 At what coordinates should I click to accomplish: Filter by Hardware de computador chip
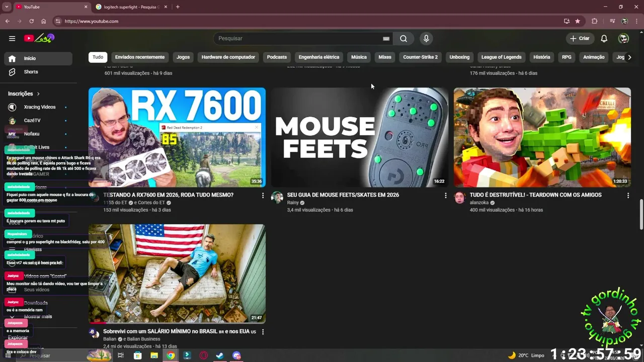tap(228, 57)
